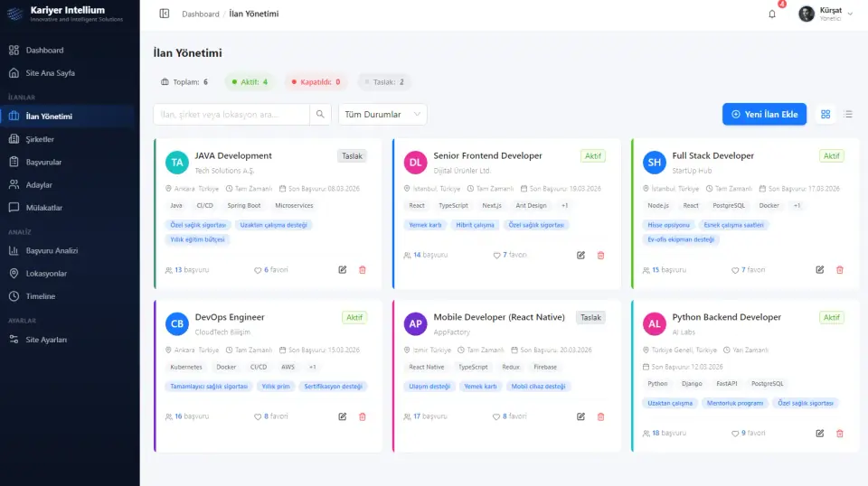Click 9 favori on Python Backend Developer
This screenshot has height=486, width=868.
click(x=749, y=434)
